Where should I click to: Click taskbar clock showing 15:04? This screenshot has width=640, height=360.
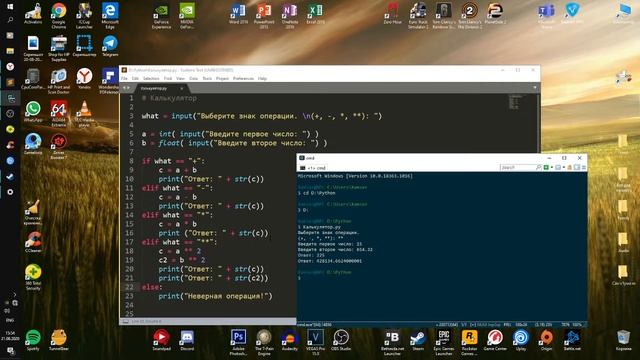(x=10, y=336)
